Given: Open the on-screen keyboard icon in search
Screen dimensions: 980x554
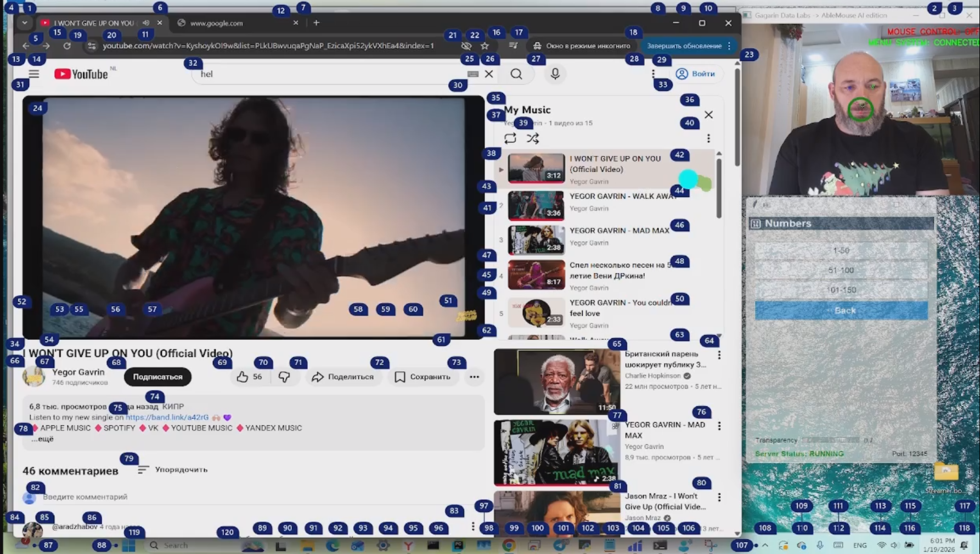Looking at the screenshot, I should coord(473,74).
